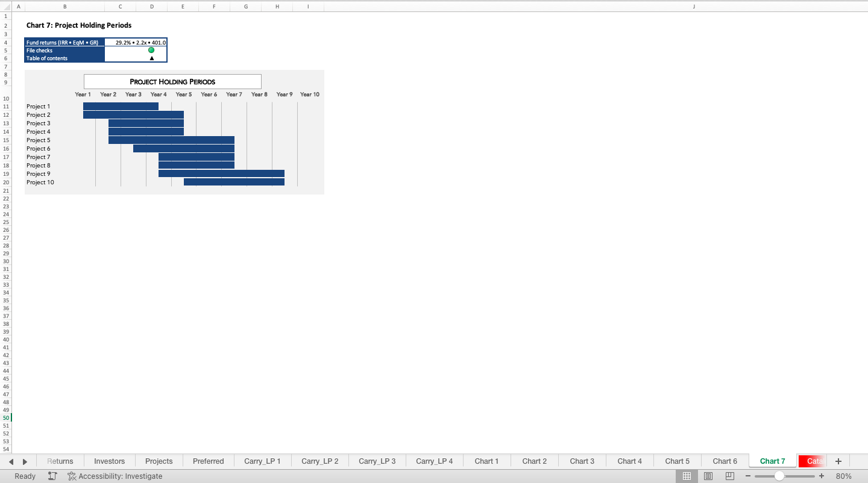868x483 pixels.
Task: Open the Chart 3 sheet tab
Action: click(582, 461)
